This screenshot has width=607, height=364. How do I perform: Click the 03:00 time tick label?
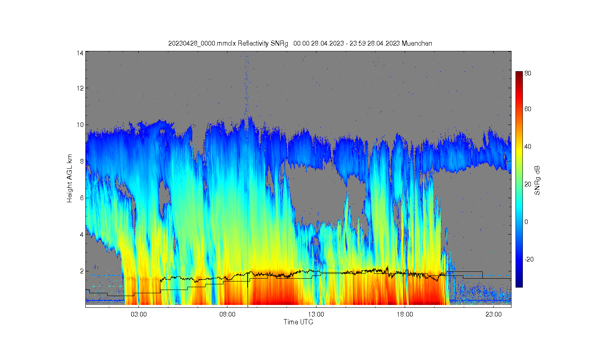coord(139,314)
